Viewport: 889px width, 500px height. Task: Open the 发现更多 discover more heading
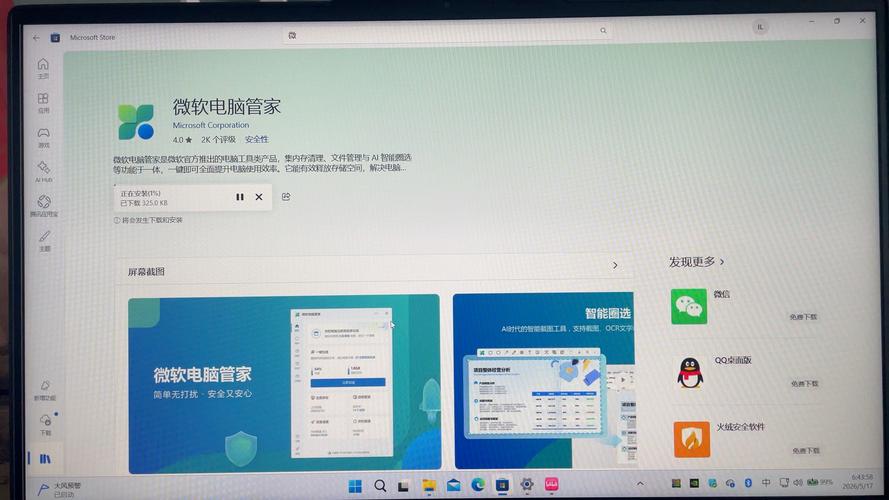click(x=696, y=262)
